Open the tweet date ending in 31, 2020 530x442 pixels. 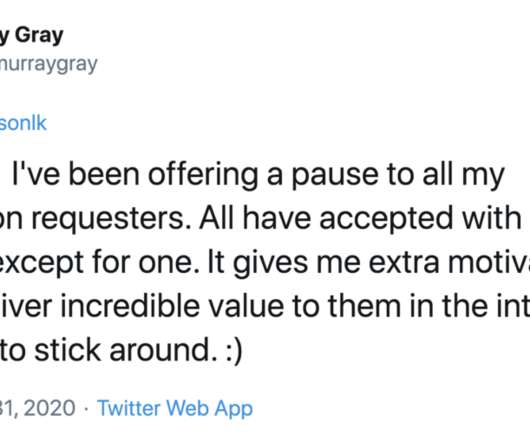37,408
